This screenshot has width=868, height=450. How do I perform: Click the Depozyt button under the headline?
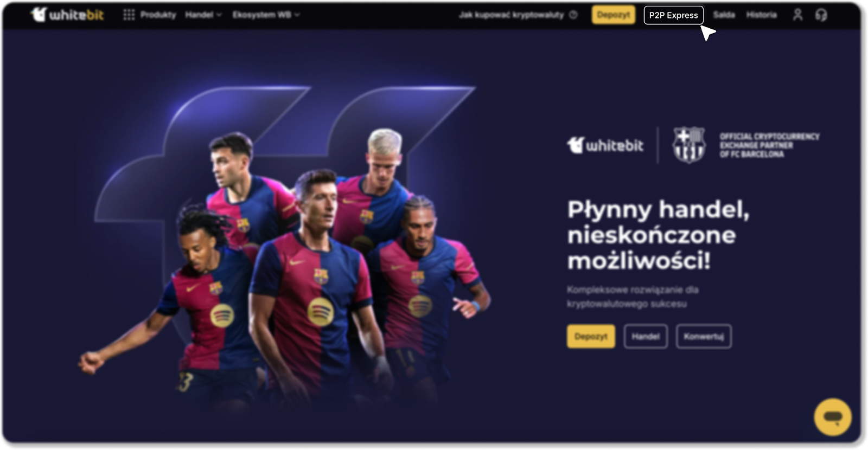click(591, 336)
